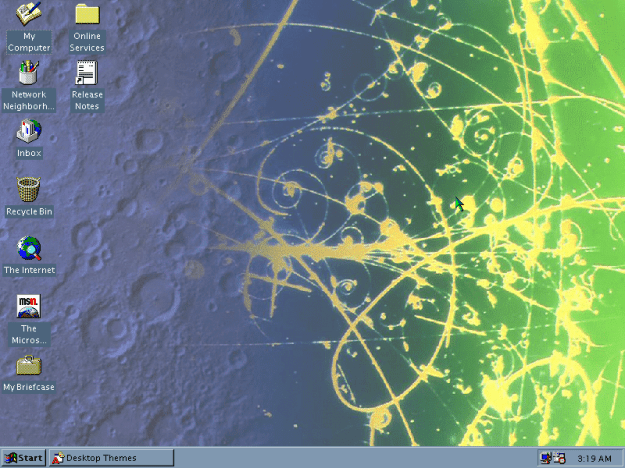Click the 'The Internet' text label
This screenshot has height=468, width=625.
pyautogui.click(x=29, y=270)
